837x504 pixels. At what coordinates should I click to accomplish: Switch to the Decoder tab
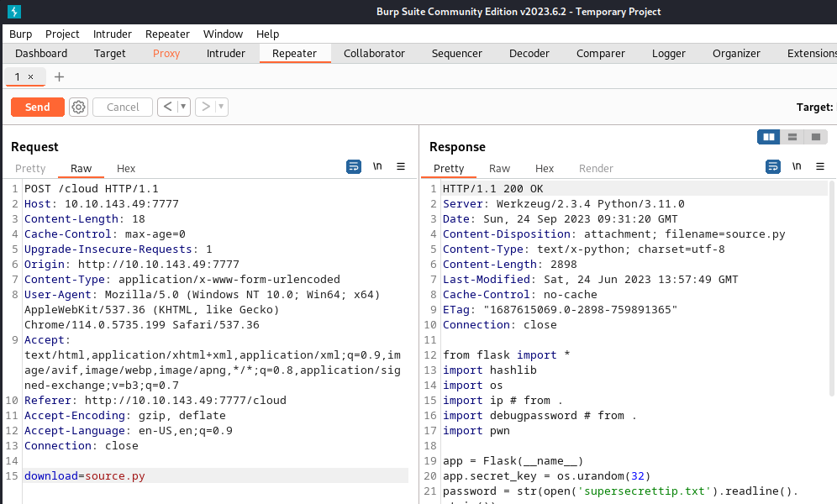pos(529,53)
